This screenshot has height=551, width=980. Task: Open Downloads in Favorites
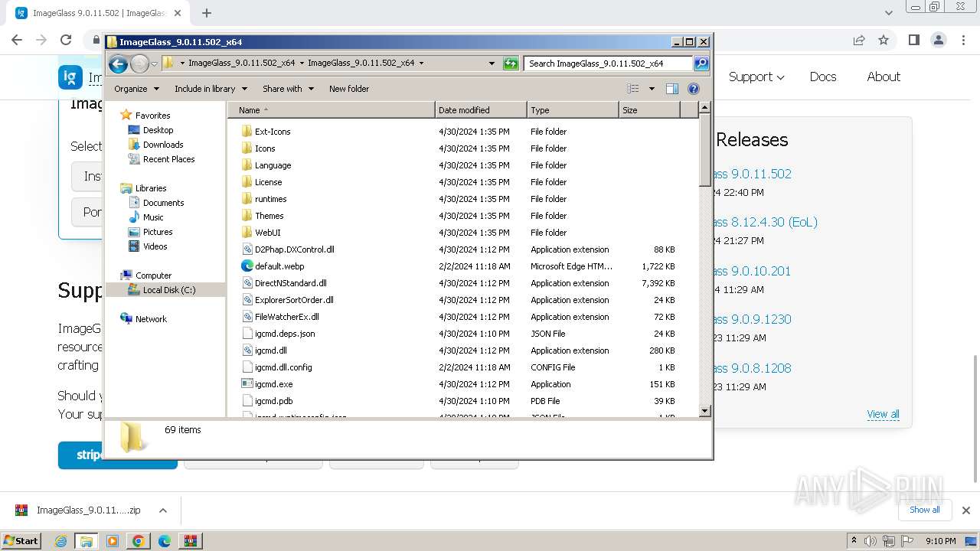(x=163, y=145)
